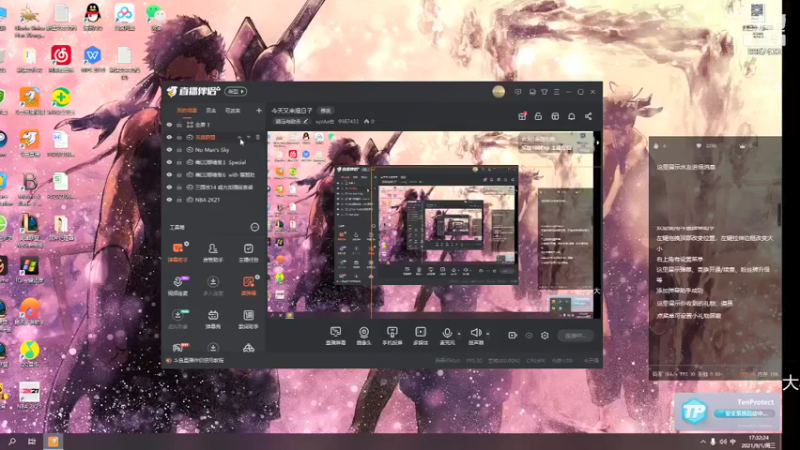Viewport: 800px width, 450px height.
Task: Hide the 三国志14 source row
Action: tap(169, 187)
